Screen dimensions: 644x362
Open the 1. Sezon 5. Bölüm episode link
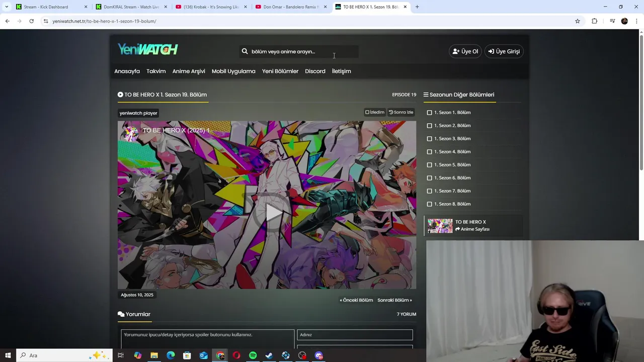(452, 165)
